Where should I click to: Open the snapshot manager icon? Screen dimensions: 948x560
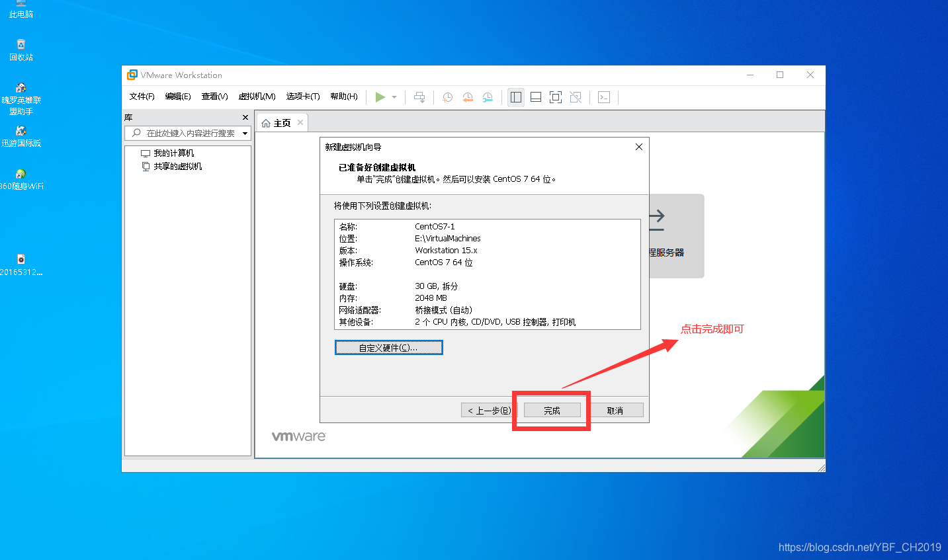pyautogui.click(x=488, y=97)
